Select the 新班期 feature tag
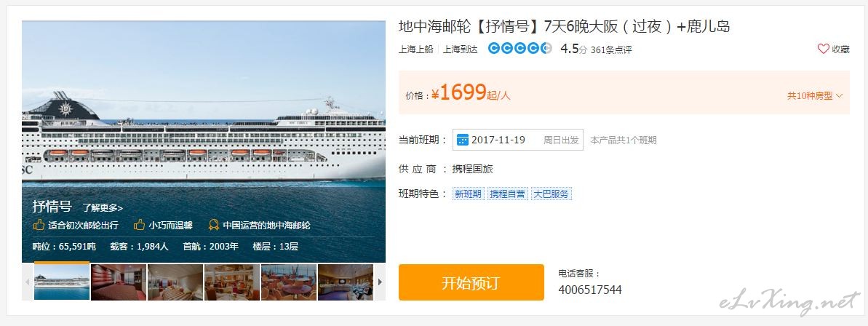The height and width of the screenshot is (326, 868). point(469,194)
